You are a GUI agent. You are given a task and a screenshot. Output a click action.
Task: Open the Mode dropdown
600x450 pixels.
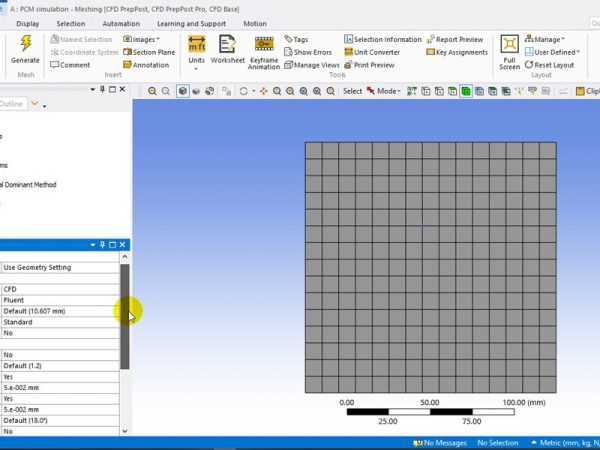click(x=389, y=91)
